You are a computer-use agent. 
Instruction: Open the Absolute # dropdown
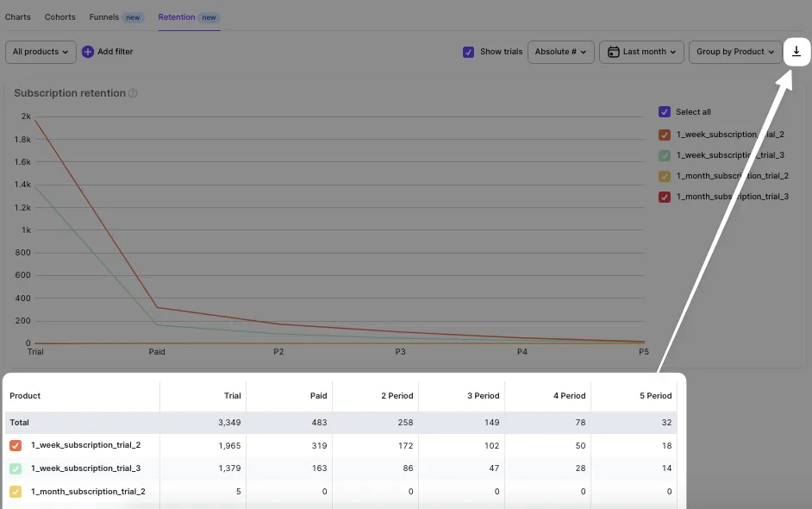coord(560,52)
